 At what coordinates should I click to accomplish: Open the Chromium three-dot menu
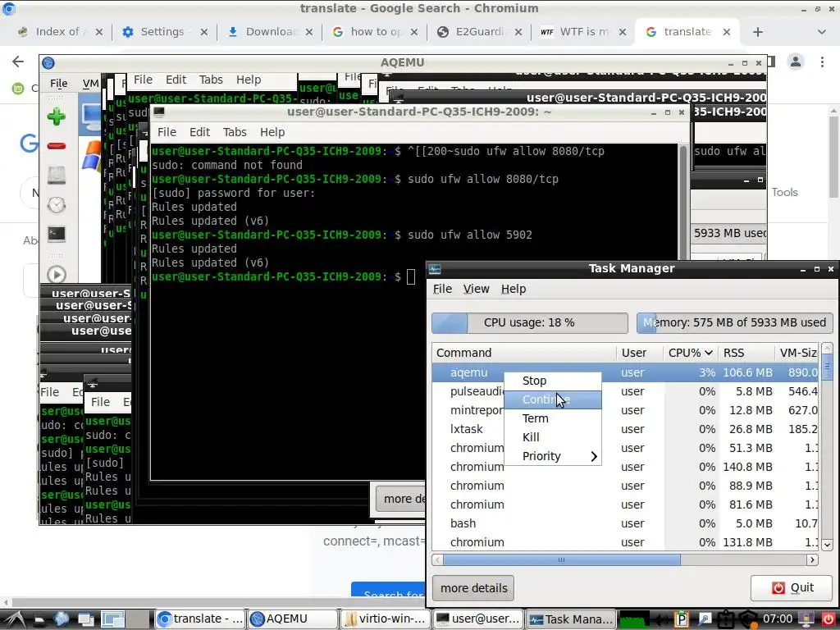[822, 62]
